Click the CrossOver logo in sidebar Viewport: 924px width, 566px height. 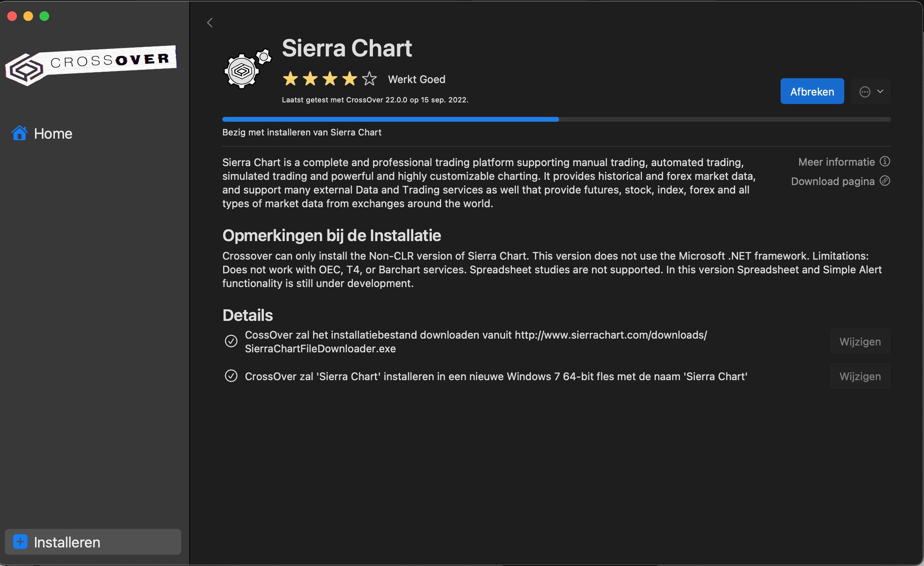[91, 65]
